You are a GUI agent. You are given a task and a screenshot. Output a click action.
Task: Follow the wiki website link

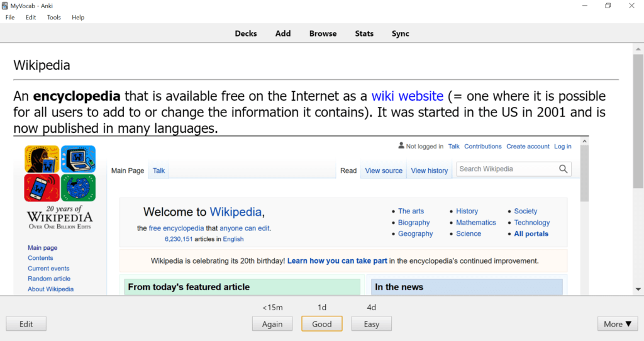[x=408, y=96]
